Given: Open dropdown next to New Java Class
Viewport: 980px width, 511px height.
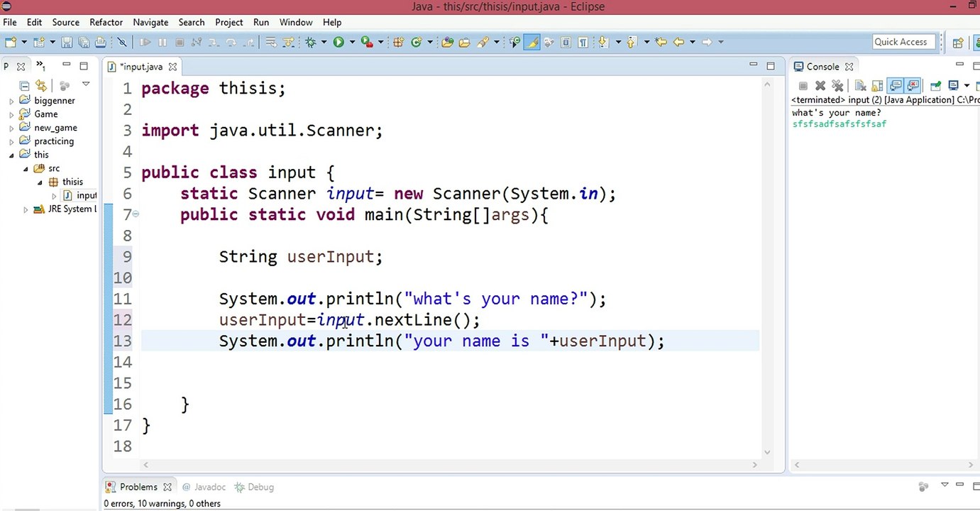Looking at the screenshot, I should coord(430,42).
